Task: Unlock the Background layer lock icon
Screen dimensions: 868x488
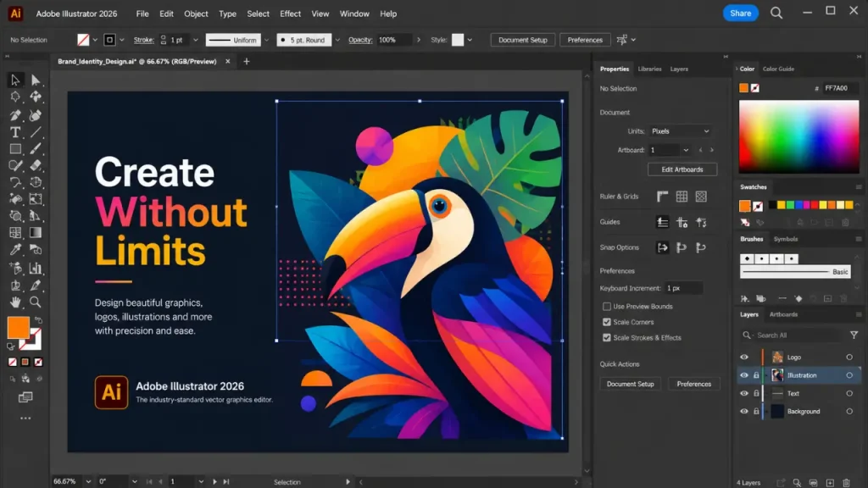Action: pos(756,412)
